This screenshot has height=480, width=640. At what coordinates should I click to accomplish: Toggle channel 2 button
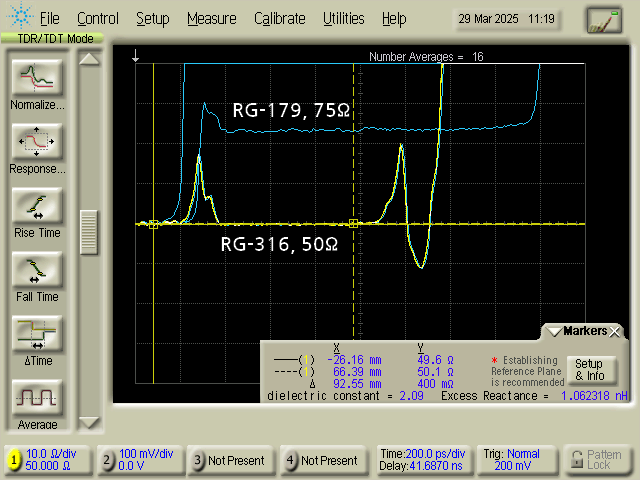tap(107, 460)
